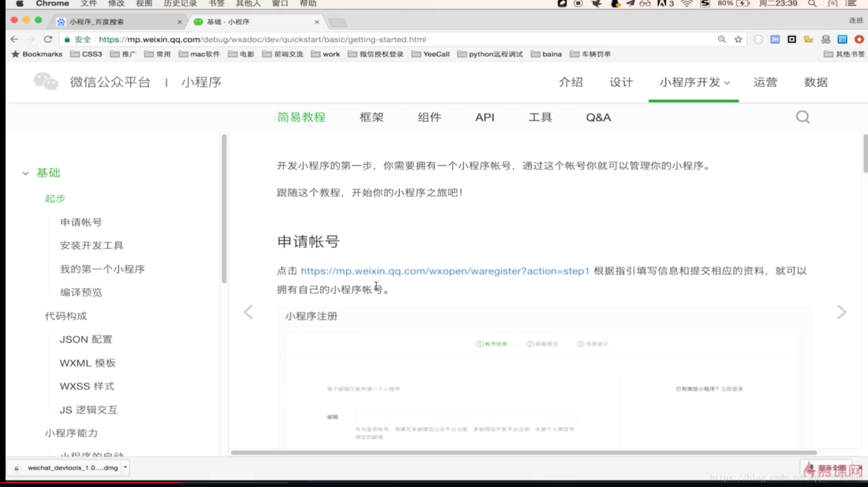Screen dimensions: 868x487
Task: Go to WXML 模板 in the sidebar
Action: 88,363
